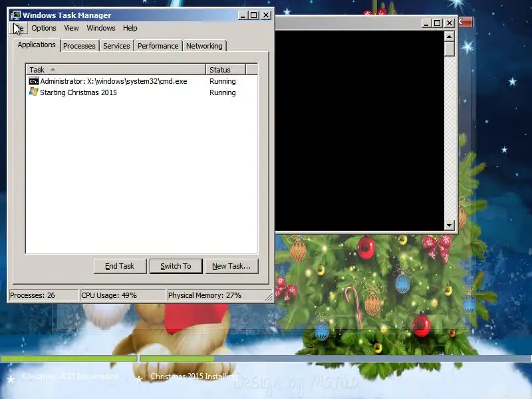Open the File menu in Task Manager
Image resolution: width=532 pixels, height=399 pixels.
(x=19, y=28)
